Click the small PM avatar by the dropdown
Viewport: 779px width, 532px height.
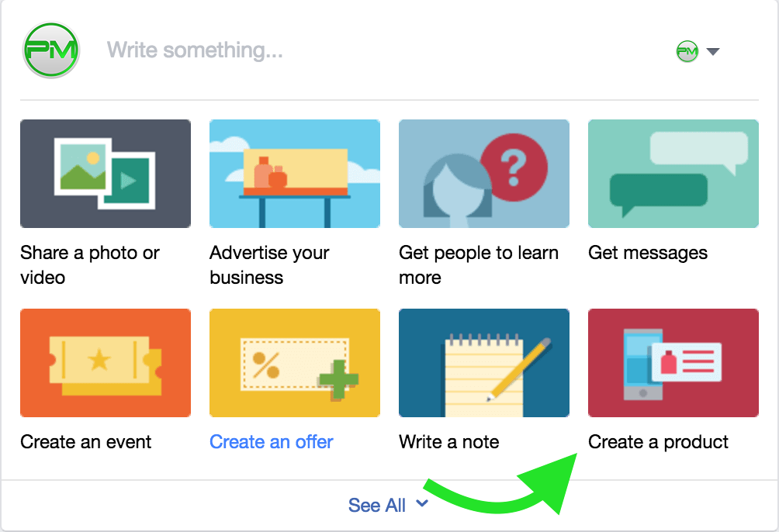point(687,51)
